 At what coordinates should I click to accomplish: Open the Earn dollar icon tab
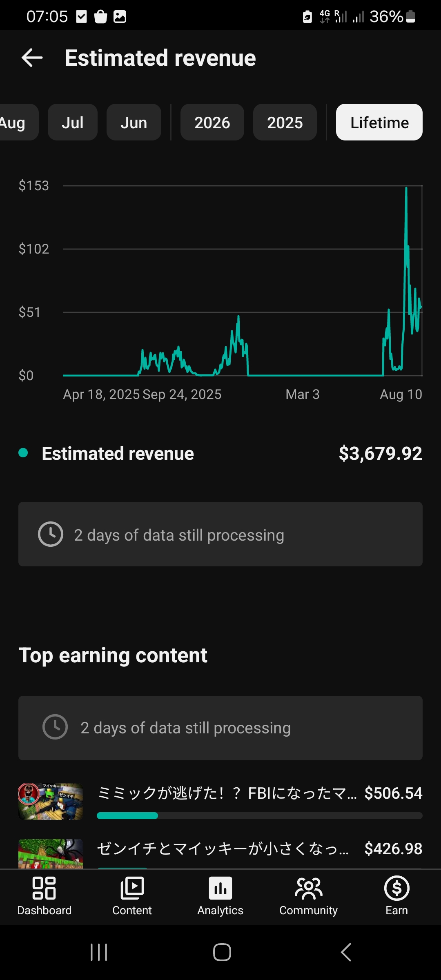click(x=397, y=888)
